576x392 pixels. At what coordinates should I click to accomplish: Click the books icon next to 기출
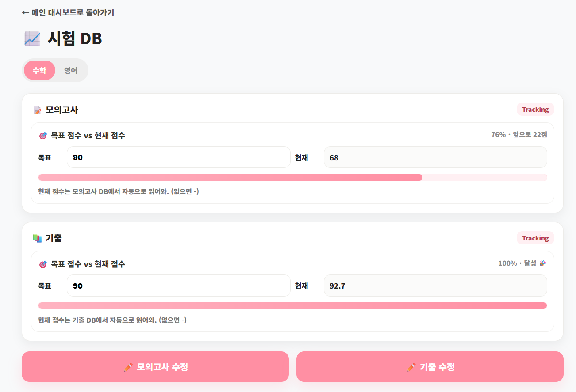(37, 238)
